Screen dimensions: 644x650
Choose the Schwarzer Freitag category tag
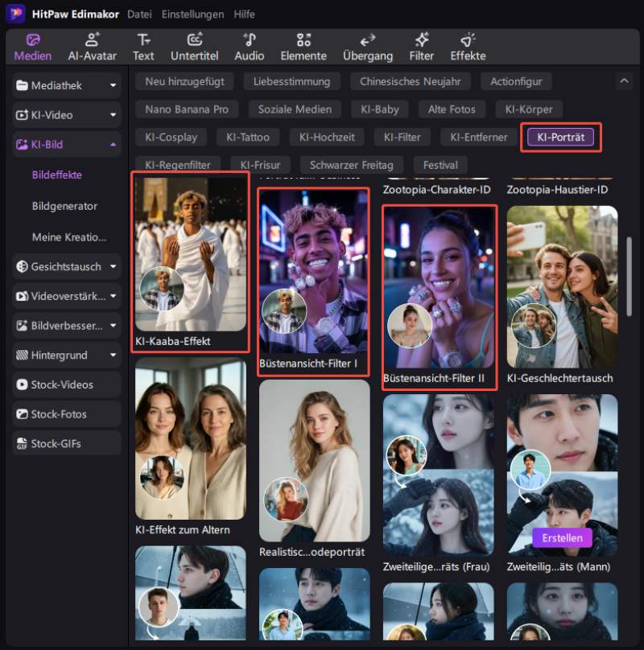(351, 165)
